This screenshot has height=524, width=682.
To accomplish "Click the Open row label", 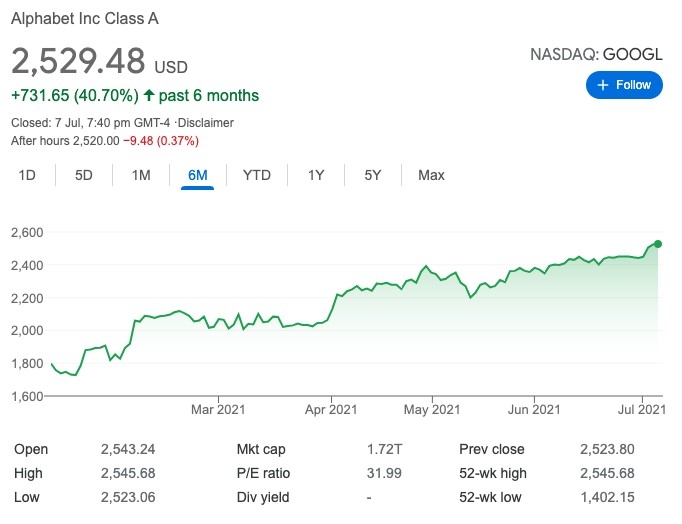I will tap(31, 449).
